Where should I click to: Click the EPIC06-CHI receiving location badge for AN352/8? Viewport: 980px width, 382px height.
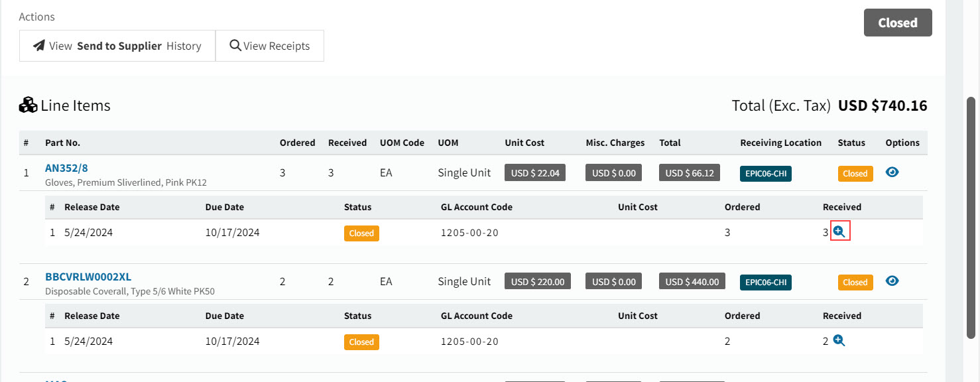pyautogui.click(x=765, y=173)
